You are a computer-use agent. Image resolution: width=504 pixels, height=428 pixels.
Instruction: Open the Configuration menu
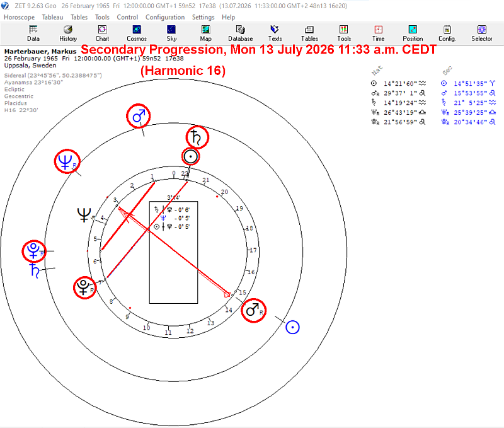pyautogui.click(x=165, y=17)
